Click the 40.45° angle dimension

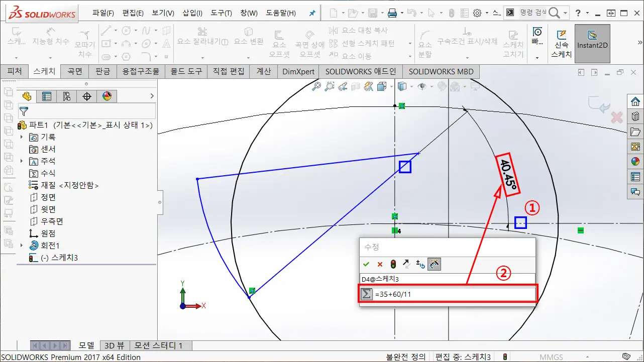click(x=508, y=174)
